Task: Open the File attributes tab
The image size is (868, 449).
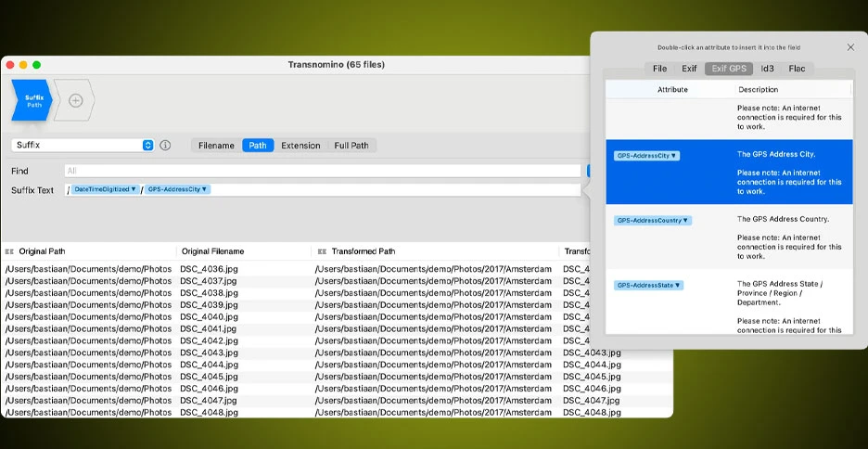Action: [660, 69]
